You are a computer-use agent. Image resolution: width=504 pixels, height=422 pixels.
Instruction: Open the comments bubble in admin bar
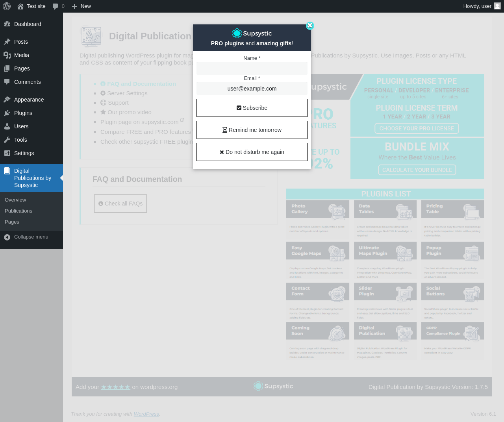(58, 6)
